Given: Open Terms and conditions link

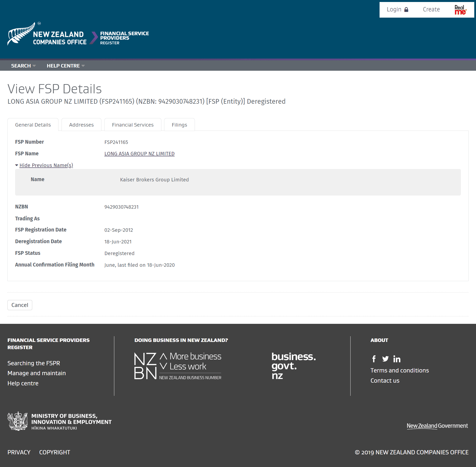Looking at the screenshot, I should click(x=400, y=370).
